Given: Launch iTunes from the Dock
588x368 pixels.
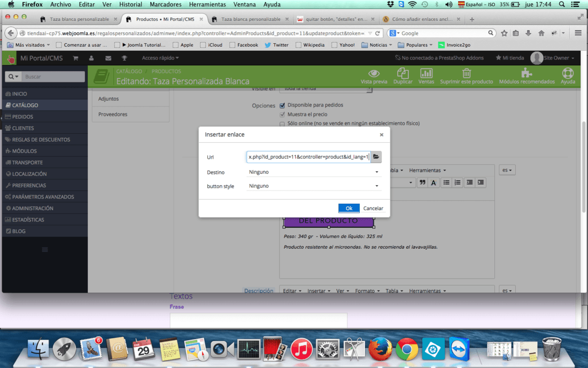Looking at the screenshot, I should [x=301, y=349].
